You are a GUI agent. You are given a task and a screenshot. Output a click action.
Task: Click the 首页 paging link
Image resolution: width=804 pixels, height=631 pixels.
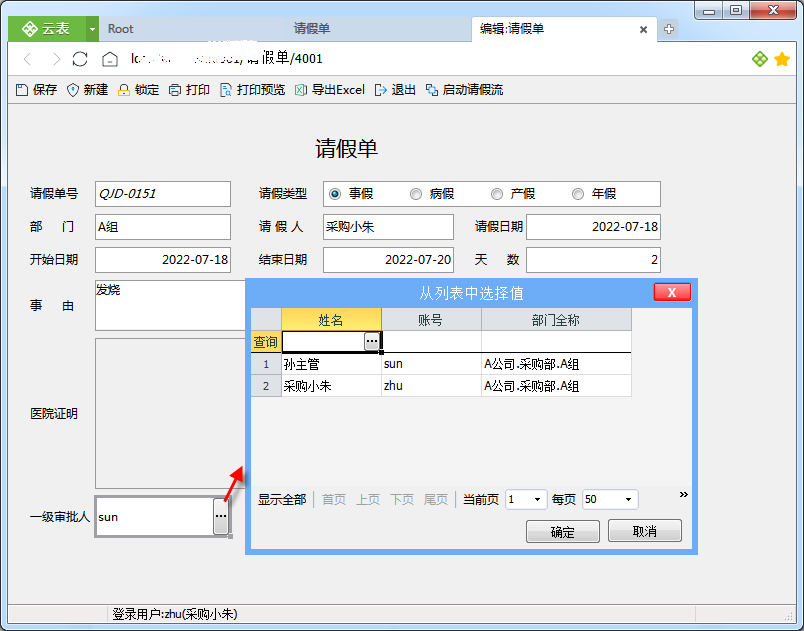(334, 499)
